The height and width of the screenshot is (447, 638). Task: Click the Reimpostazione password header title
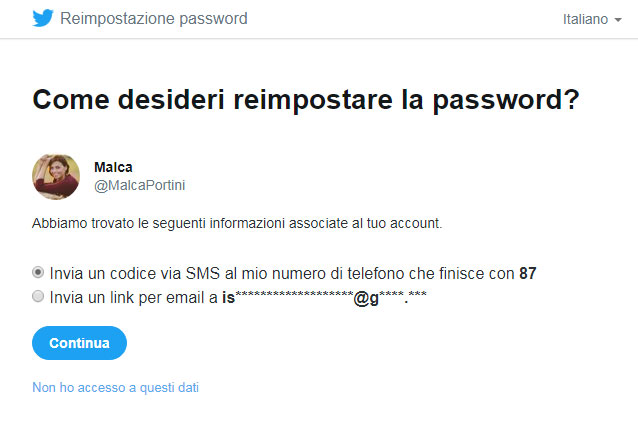point(154,19)
